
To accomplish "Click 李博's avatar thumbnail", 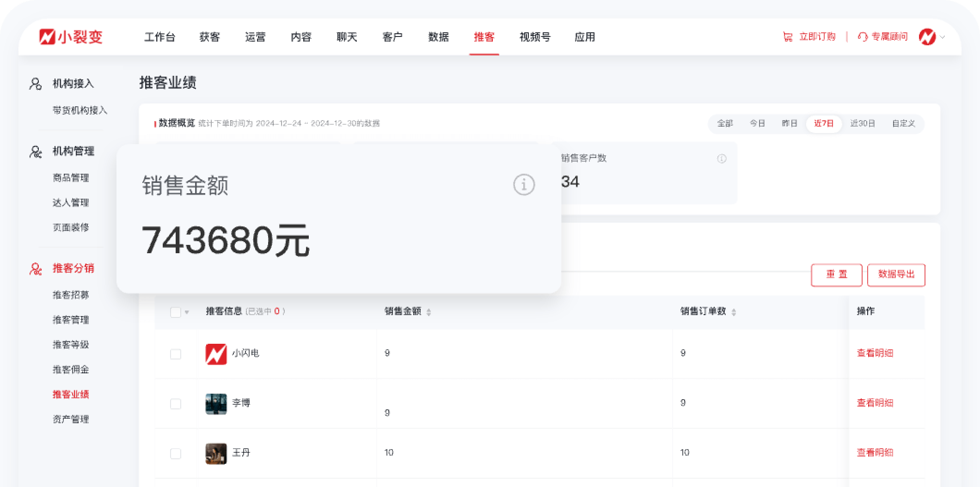I will click(x=216, y=404).
